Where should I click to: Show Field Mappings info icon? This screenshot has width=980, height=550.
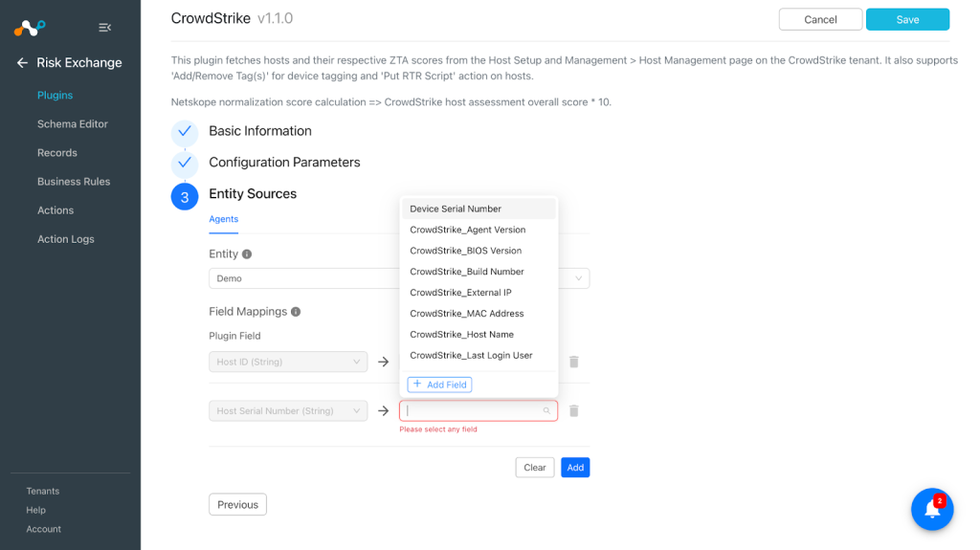pyautogui.click(x=296, y=311)
